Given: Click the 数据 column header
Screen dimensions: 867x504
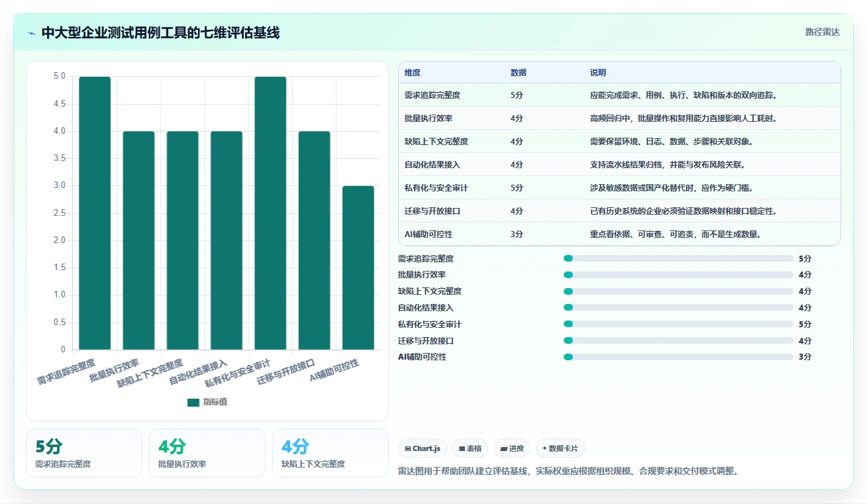Looking at the screenshot, I should [519, 73].
